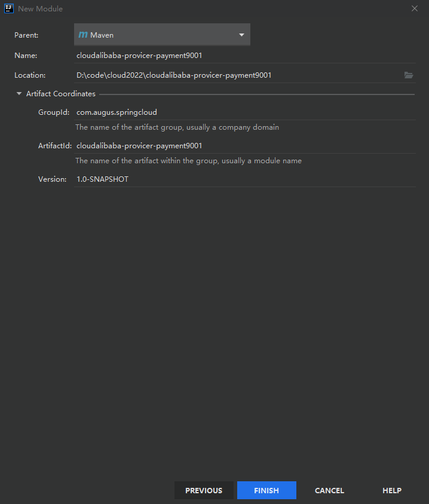Collapse the Artifact Coordinates section triangle

[19, 94]
